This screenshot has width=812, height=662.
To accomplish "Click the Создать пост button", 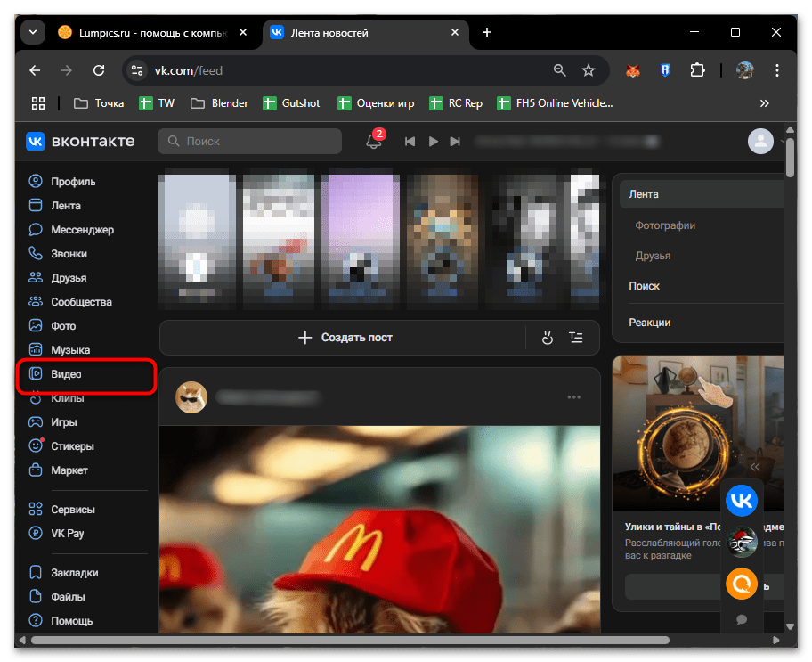I will (x=345, y=338).
